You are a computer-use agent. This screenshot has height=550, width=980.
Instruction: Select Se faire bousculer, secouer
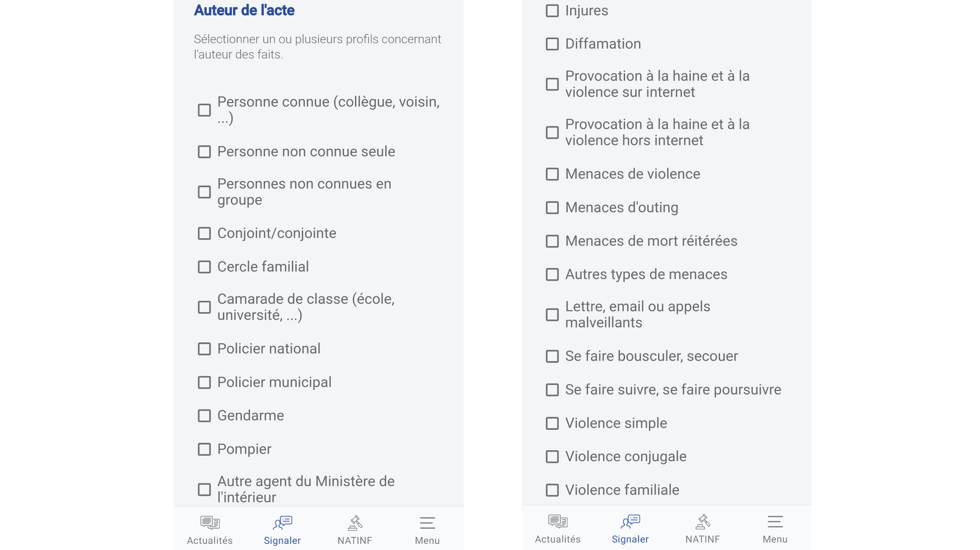(x=552, y=356)
